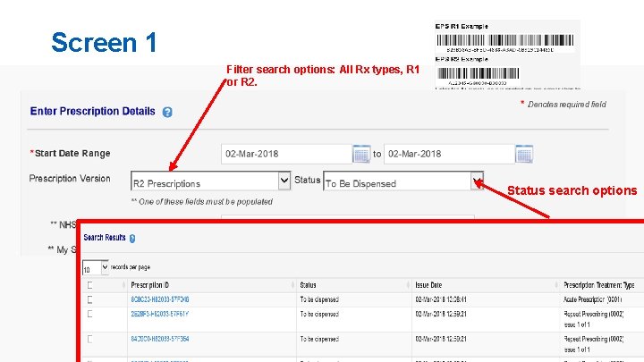Sort by Prescription ID column arrows
The image size is (644, 362).
[292, 285]
